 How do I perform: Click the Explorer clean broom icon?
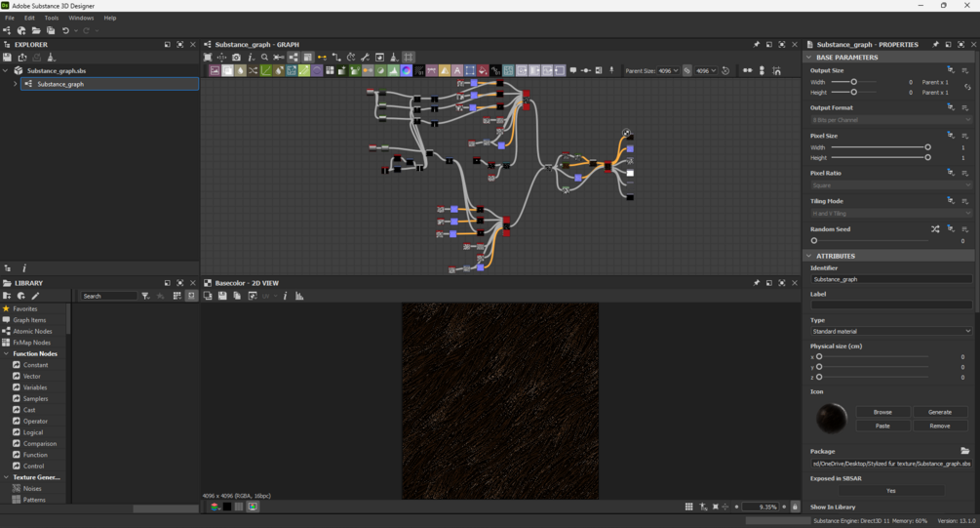[x=52, y=57]
